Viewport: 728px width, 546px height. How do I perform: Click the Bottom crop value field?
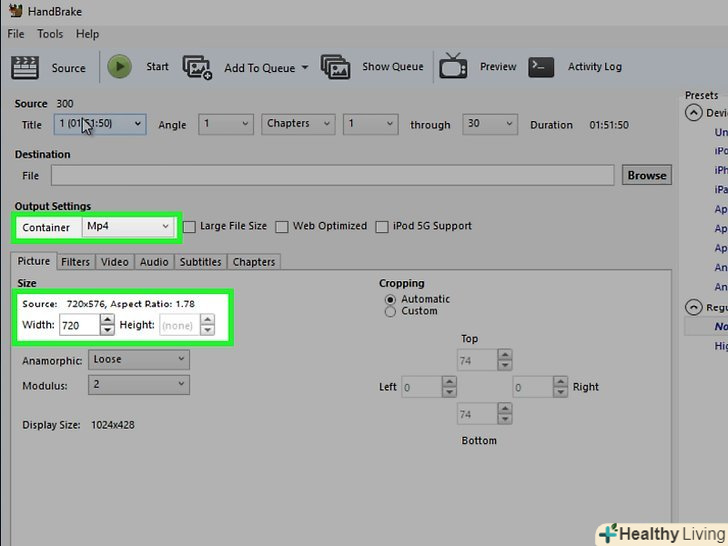click(477, 414)
